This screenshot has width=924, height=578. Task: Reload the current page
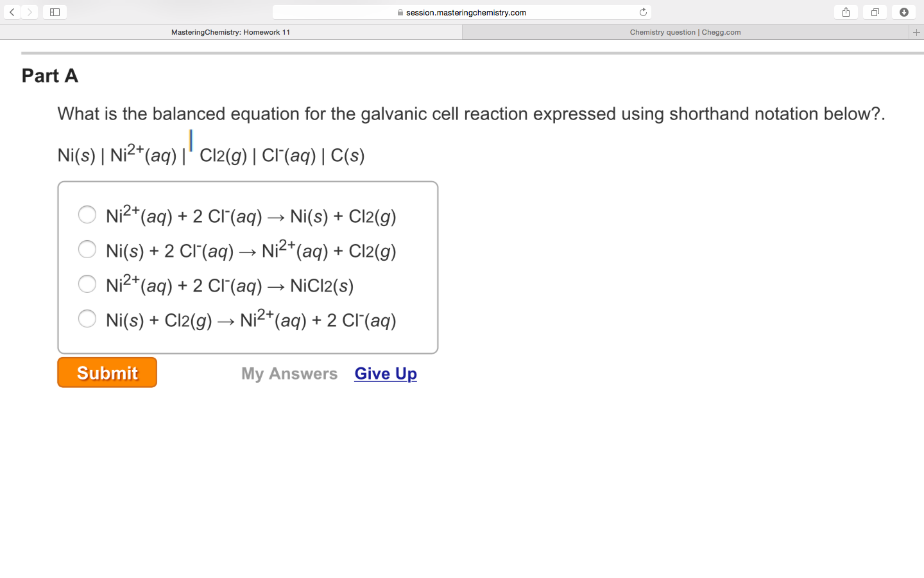(642, 12)
